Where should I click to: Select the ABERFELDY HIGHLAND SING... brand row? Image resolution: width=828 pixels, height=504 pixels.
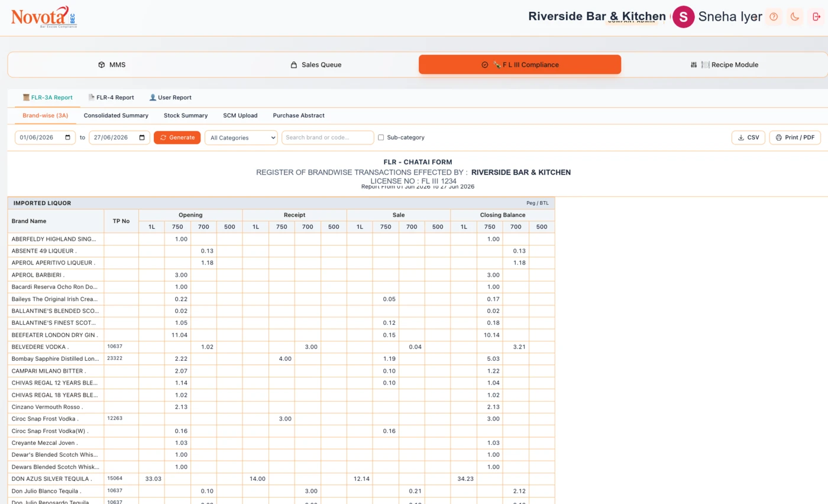pyautogui.click(x=281, y=239)
